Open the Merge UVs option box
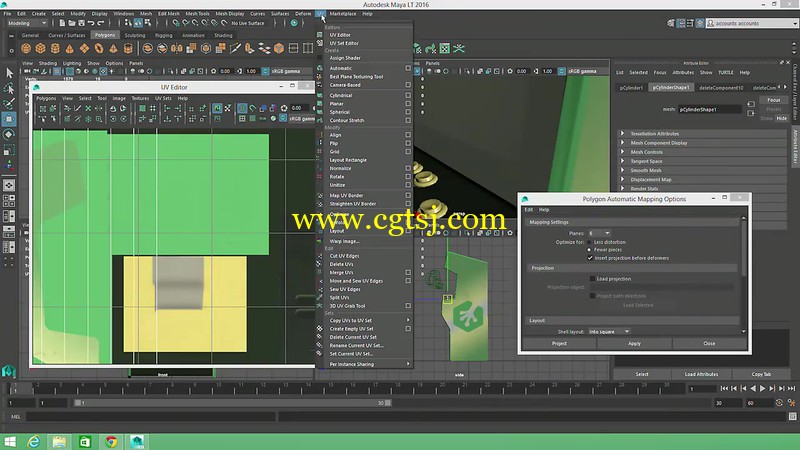The width and height of the screenshot is (800, 450). [408, 272]
